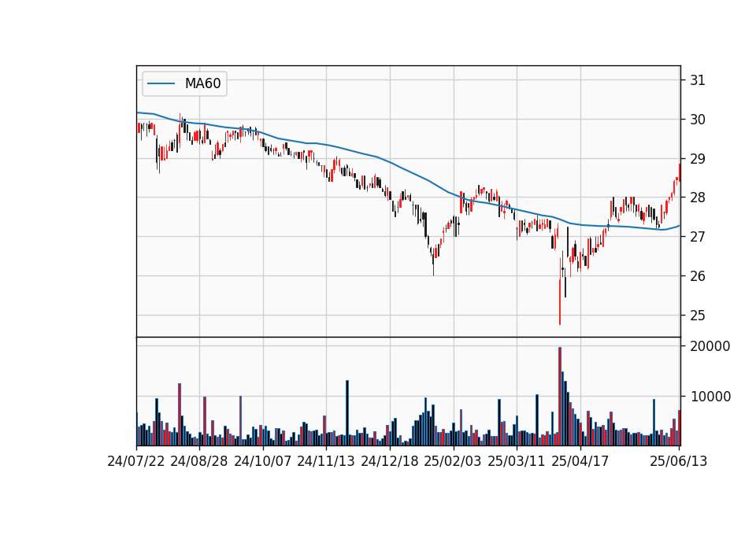Screen dimensions: 756x543
Task: Click the 25/04/17 date label
Action: point(580,461)
